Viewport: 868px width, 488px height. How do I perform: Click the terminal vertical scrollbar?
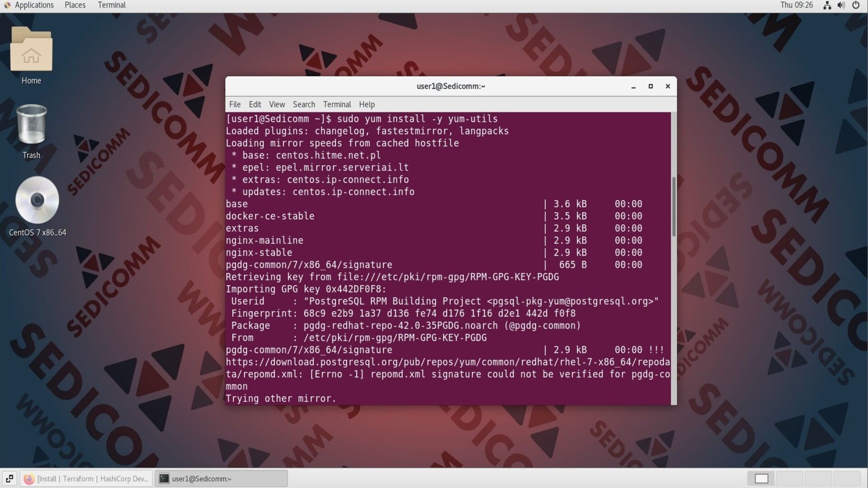point(674,207)
